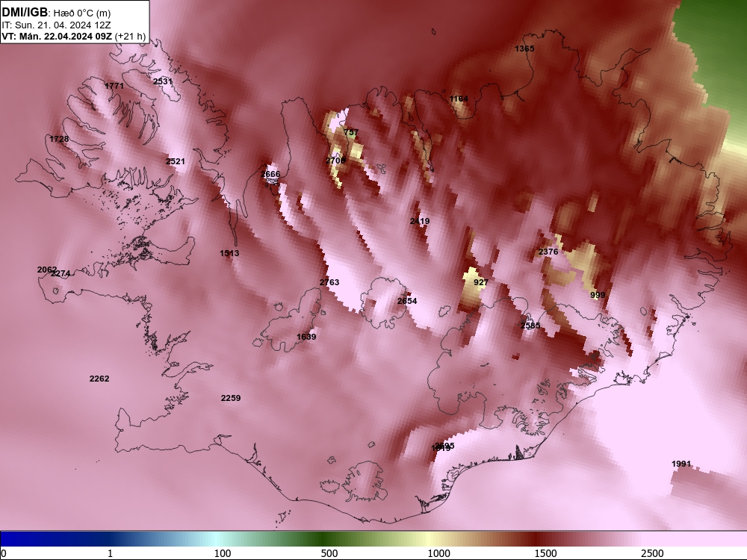Click the 2531 height value
Viewport: 747px width, 560px height.
coord(163,81)
